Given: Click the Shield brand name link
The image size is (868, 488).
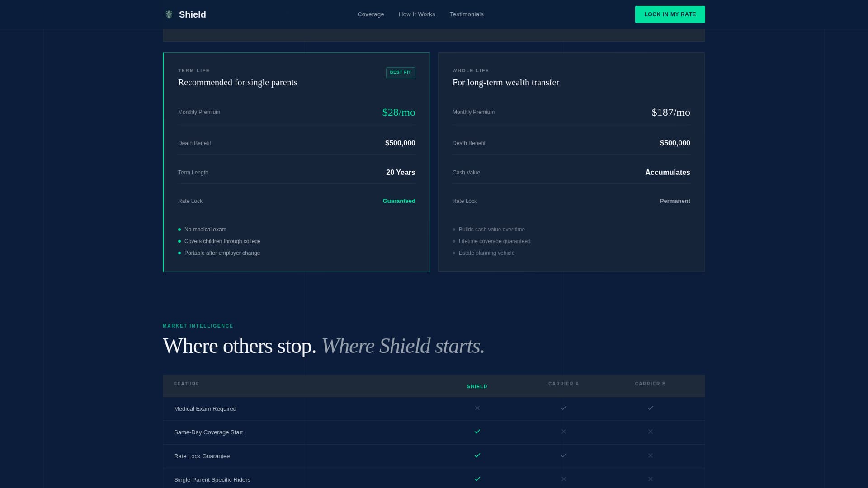Looking at the screenshot, I should click(193, 14).
